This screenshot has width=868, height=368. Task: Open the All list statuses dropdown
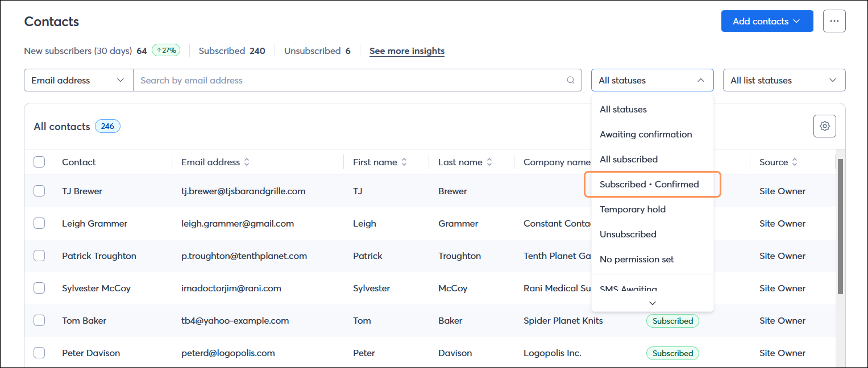click(x=784, y=80)
